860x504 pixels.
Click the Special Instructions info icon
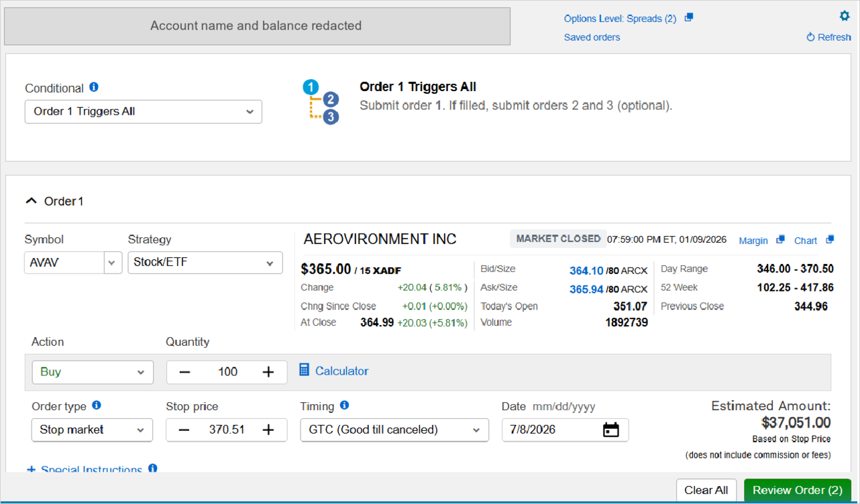(153, 468)
